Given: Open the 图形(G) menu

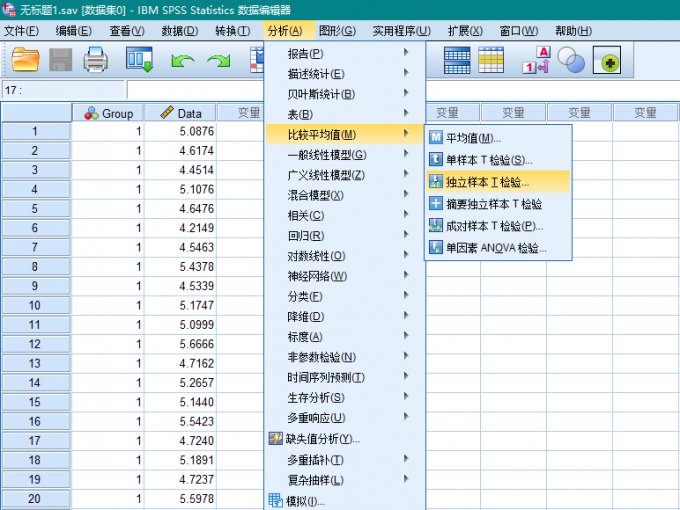Looking at the screenshot, I should tap(337, 31).
